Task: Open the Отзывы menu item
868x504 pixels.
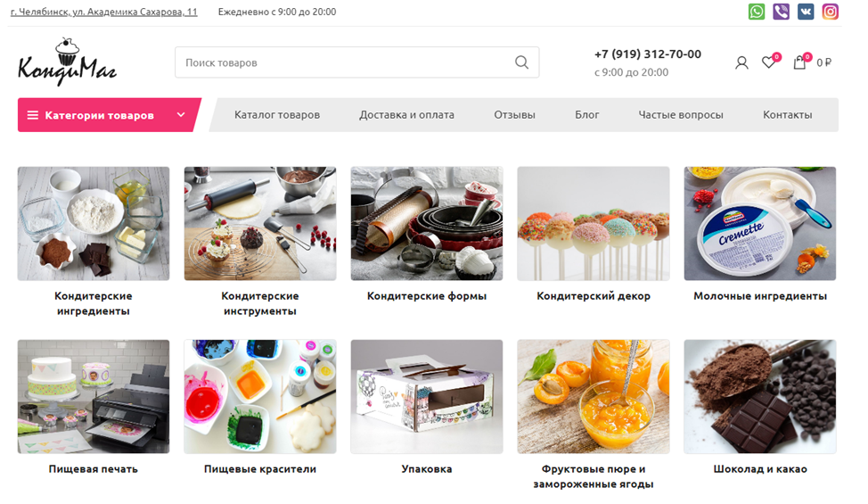Action: coord(514,115)
